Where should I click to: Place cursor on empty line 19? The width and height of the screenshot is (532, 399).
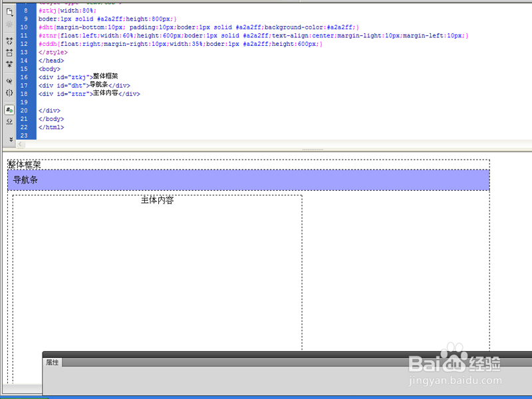click(284, 102)
